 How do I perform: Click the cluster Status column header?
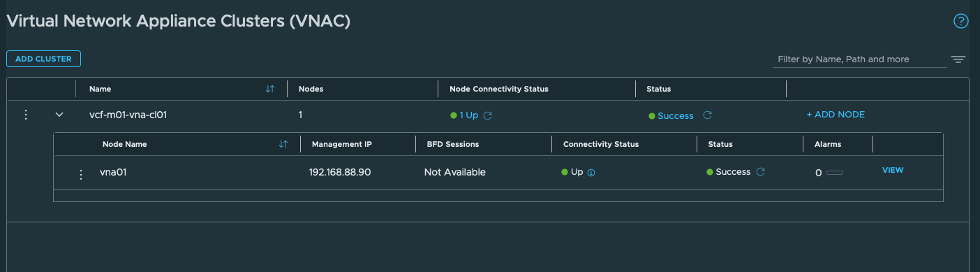tap(659, 89)
